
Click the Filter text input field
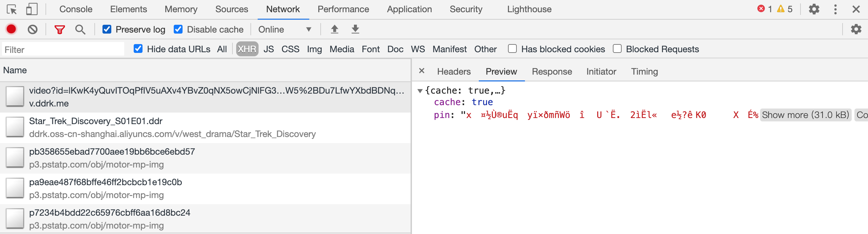pyautogui.click(x=63, y=50)
